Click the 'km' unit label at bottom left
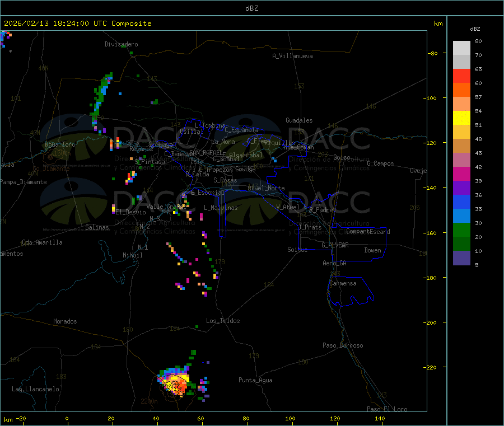This screenshot has height=426, width=504. point(8,420)
